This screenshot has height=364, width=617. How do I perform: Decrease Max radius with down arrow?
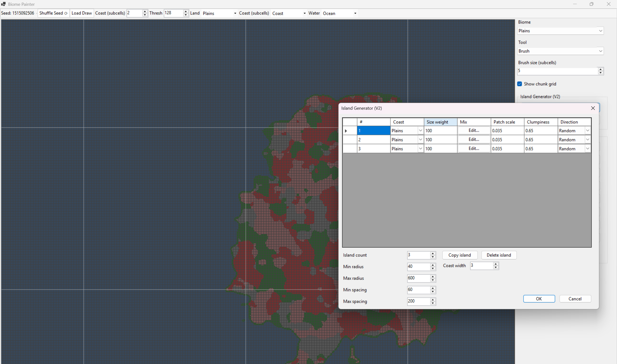(433, 280)
